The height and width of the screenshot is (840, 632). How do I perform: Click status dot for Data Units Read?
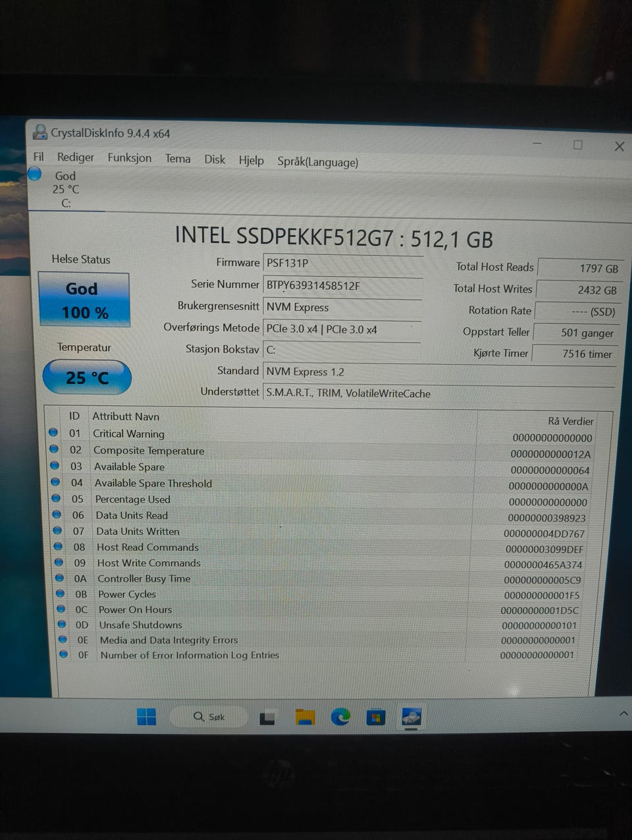click(57, 514)
